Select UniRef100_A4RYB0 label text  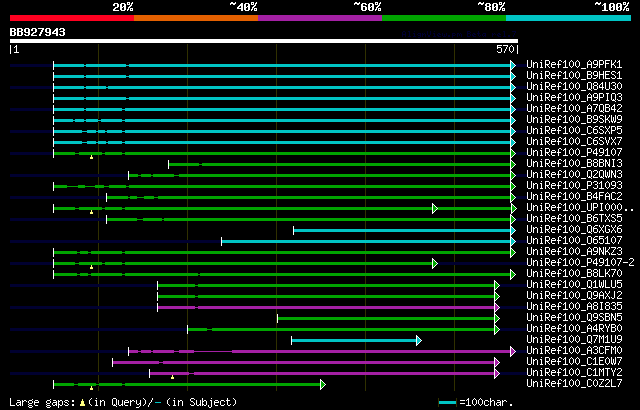(574, 329)
